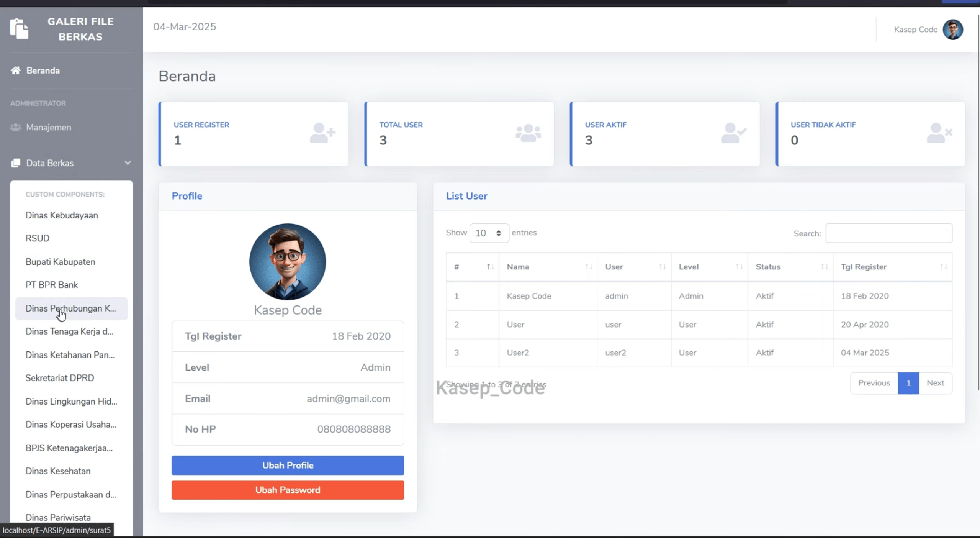980x538 pixels.
Task: Open Bupati Kabupaten submenu link
Action: (x=60, y=262)
